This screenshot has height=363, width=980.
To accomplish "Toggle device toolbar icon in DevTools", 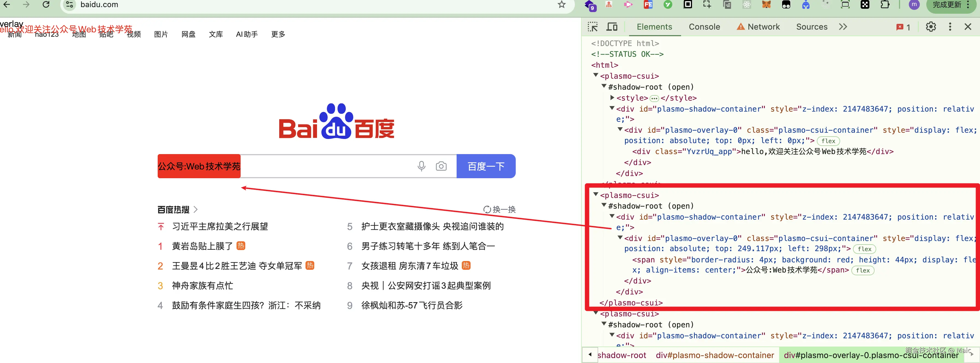I will click(x=612, y=27).
